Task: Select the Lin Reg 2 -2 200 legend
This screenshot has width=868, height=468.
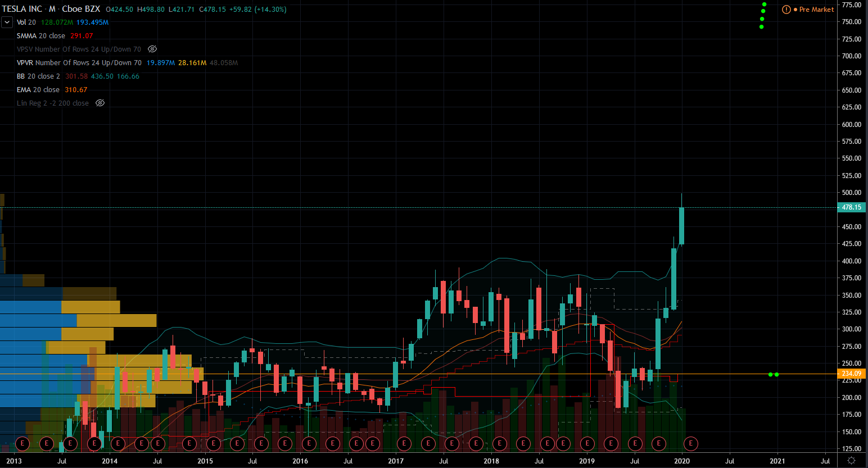Action: click(x=53, y=103)
